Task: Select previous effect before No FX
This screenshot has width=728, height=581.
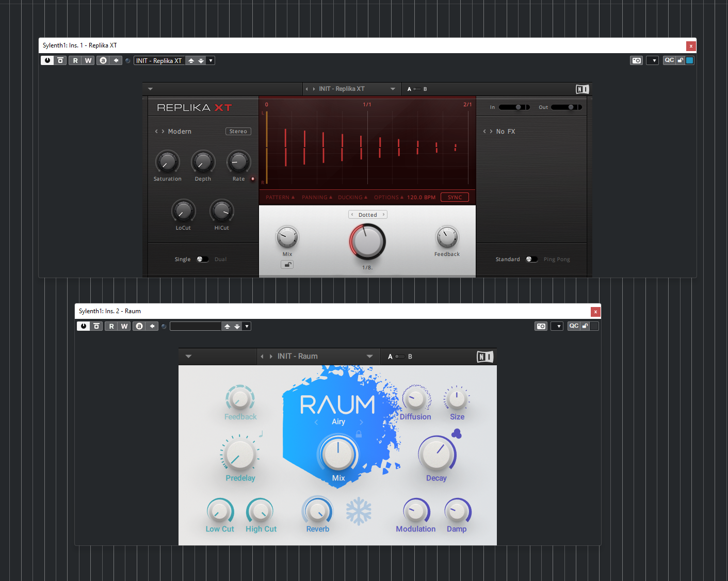Action: [484, 132]
